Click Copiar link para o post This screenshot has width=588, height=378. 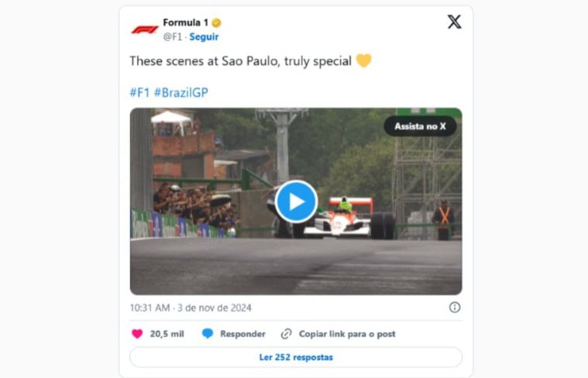click(x=347, y=334)
